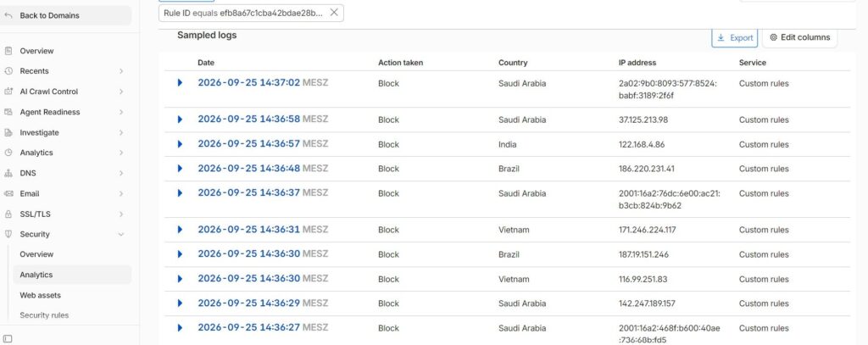Expand log row 14:36:37 triangle

180,192
